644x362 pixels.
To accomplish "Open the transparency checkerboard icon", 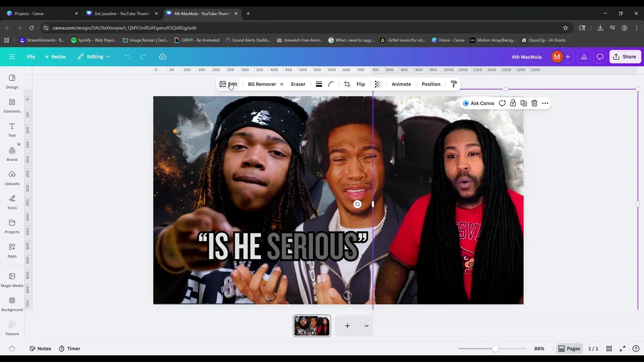I will (x=378, y=84).
